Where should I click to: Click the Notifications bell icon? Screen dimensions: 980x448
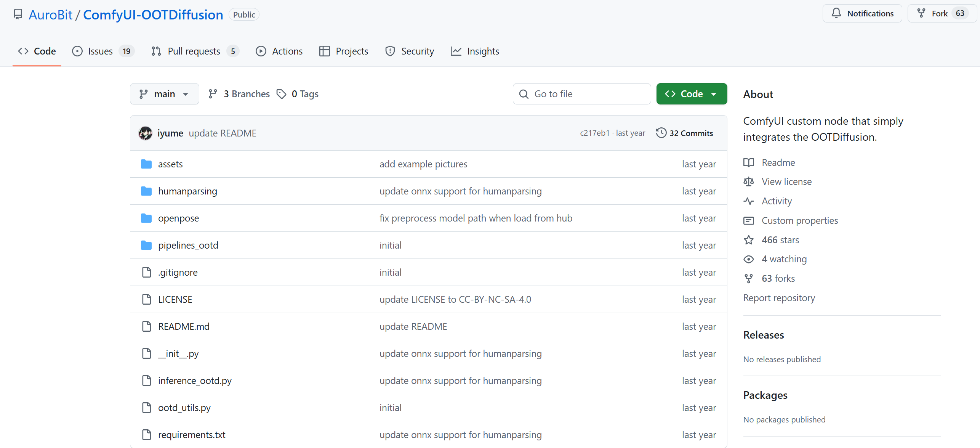pyautogui.click(x=836, y=13)
